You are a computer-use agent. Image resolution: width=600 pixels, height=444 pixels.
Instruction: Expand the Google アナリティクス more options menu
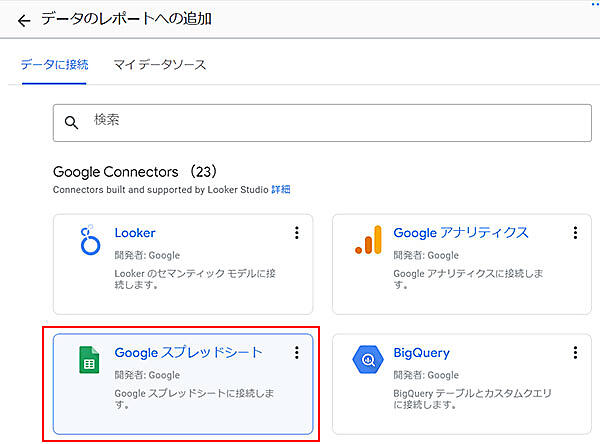coord(575,233)
